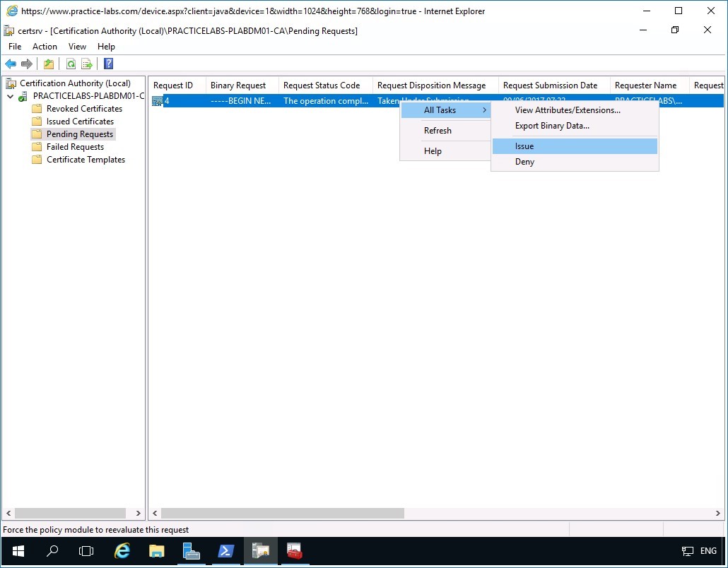Viewport: 728px width, 568px height.
Task: Open the View menu
Action: point(77,46)
